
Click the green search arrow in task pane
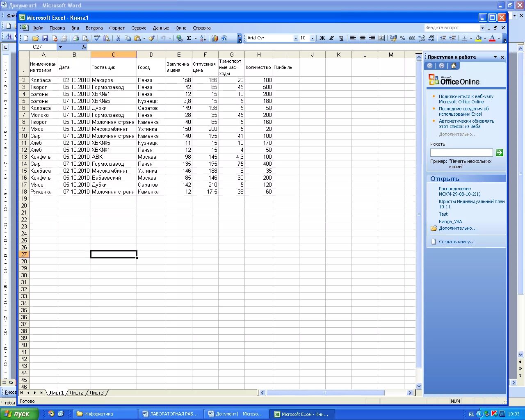point(499,153)
